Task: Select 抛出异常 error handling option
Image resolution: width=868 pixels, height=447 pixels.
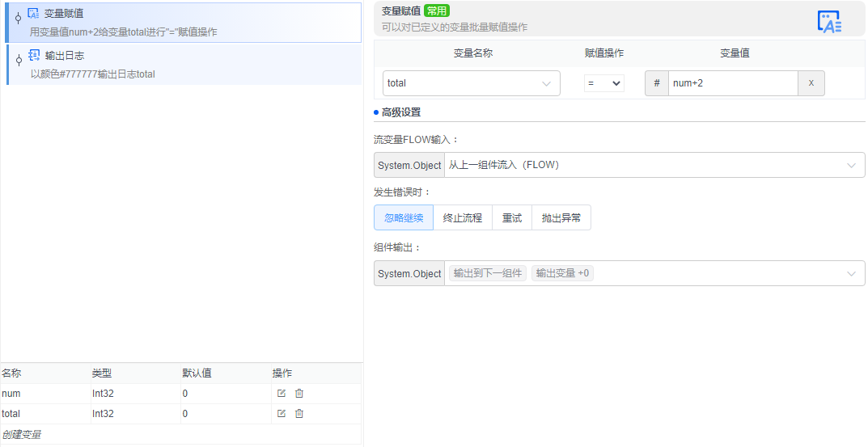Action: (x=561, y=217)
